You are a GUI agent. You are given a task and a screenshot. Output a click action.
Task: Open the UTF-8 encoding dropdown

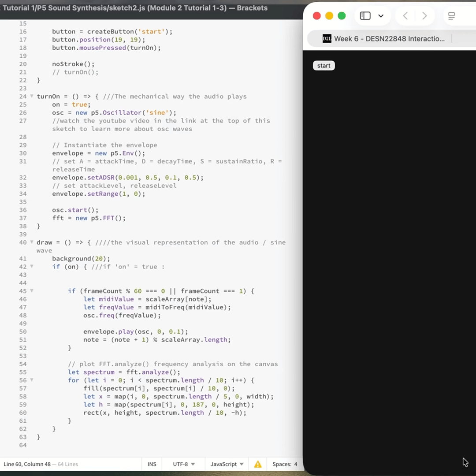183,464
